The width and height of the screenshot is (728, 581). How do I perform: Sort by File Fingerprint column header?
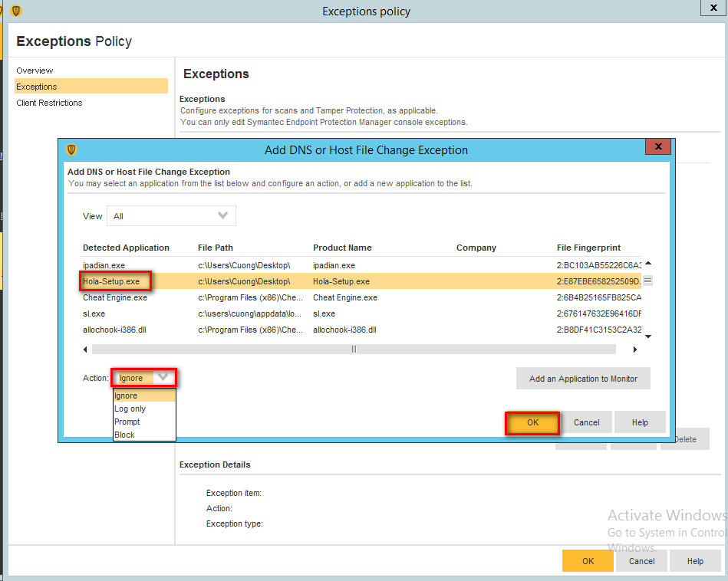[588, 248]
